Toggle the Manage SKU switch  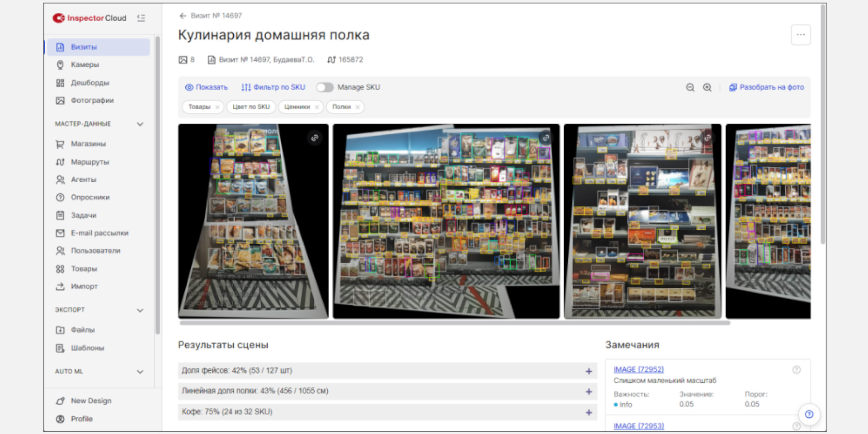[x=325, y=87]
